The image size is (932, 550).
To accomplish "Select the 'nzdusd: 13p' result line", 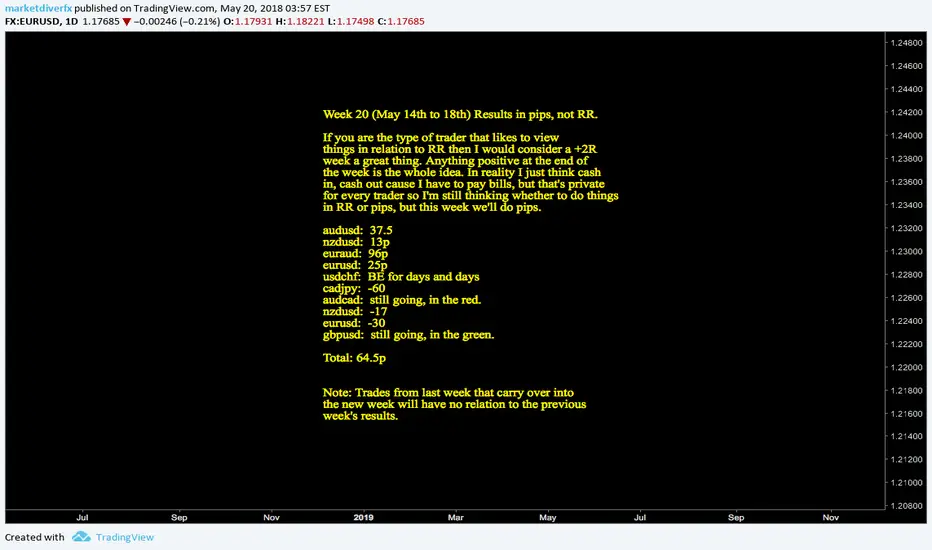I will pyautogui.click(x=357, y=242).
